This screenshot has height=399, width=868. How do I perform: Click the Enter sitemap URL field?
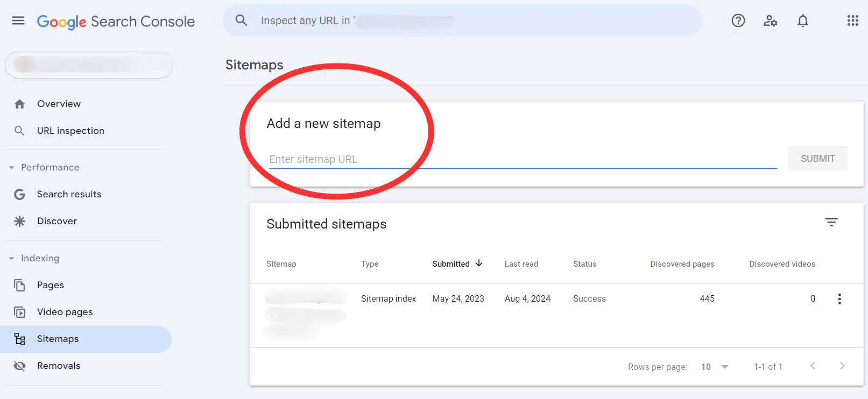click(x=523, y=159)
